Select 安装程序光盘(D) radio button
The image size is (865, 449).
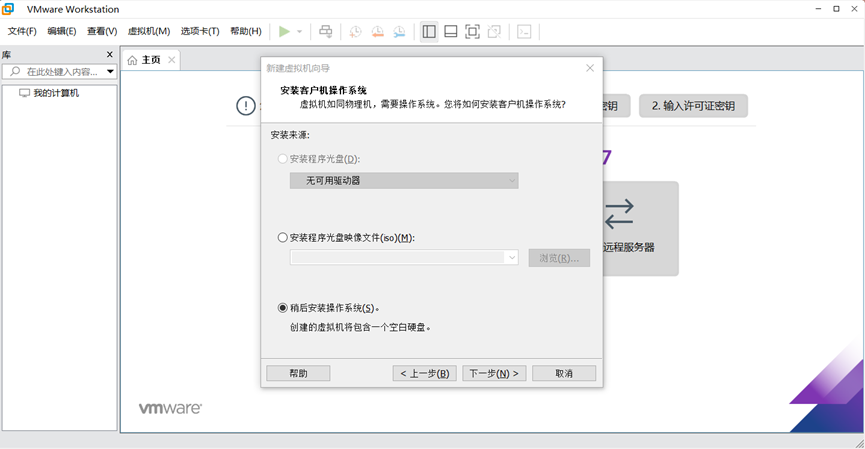point(282,158)
